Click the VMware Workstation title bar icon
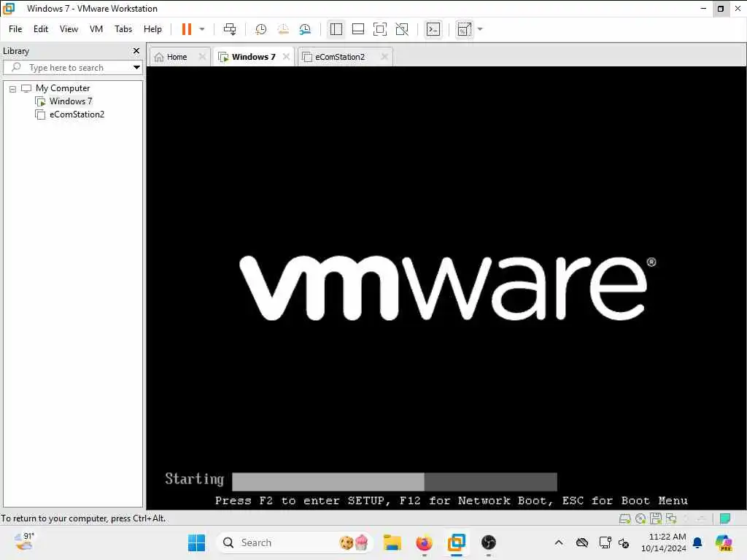The width and height of the screenshot is (747, 560). (9, 9)
